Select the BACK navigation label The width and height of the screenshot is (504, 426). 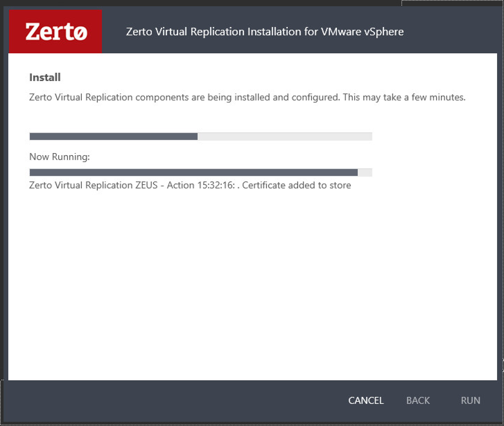pyautogui.click(x=418, y=400)
